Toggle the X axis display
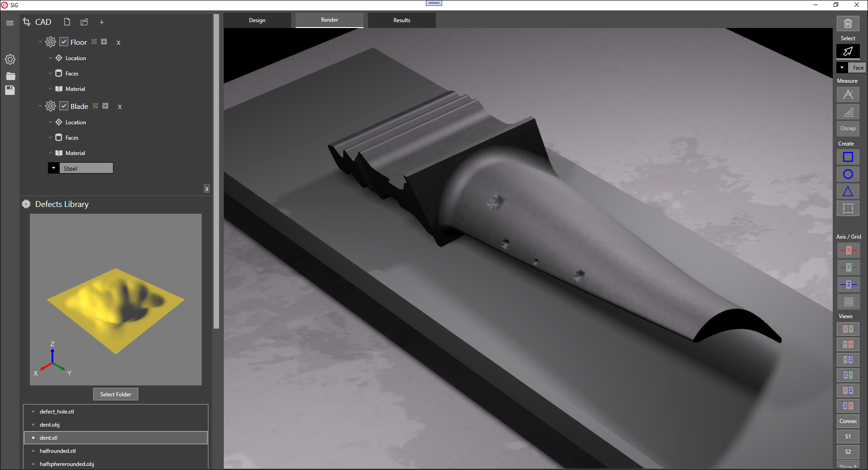The height and width of the screenshot is (470, 868). [x=848, y=250]
